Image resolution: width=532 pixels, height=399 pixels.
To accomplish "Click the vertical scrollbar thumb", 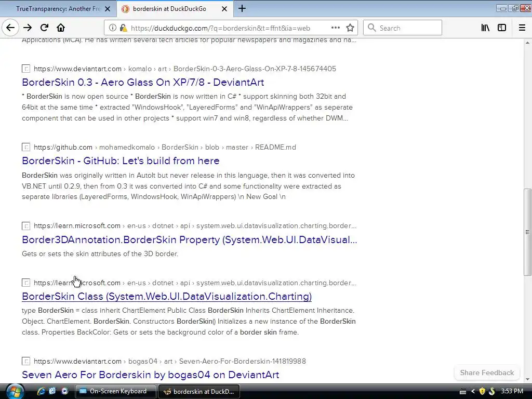I will click(x=527, y=232).
